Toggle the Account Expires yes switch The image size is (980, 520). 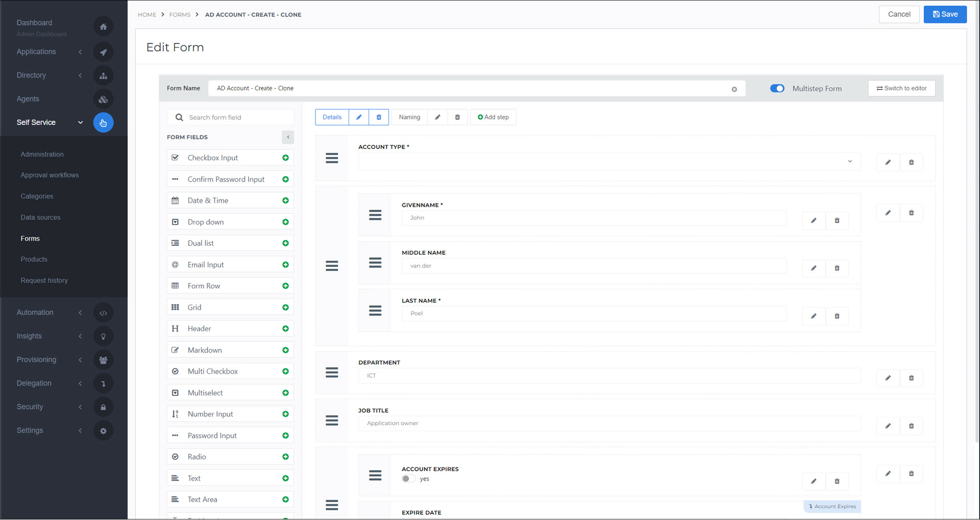pos(408,479)
